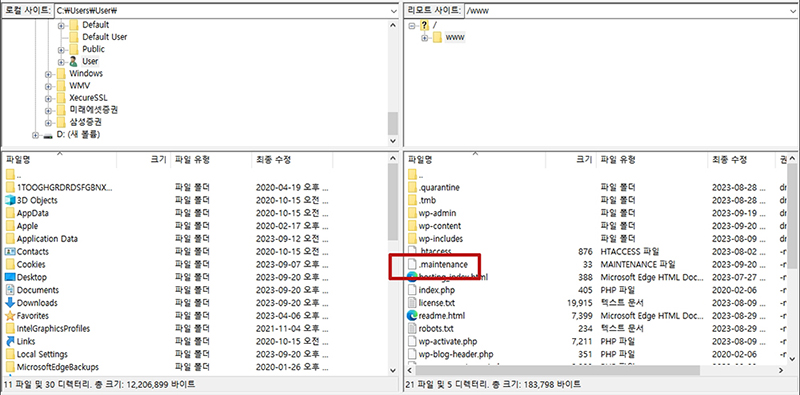Select the license.txt file icon

[x=412, y=303]
